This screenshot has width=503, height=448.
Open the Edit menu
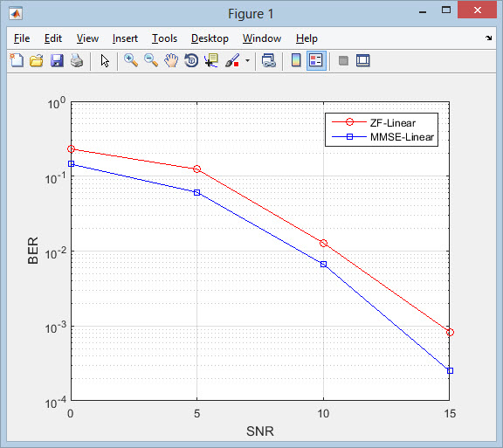(53, 38)
